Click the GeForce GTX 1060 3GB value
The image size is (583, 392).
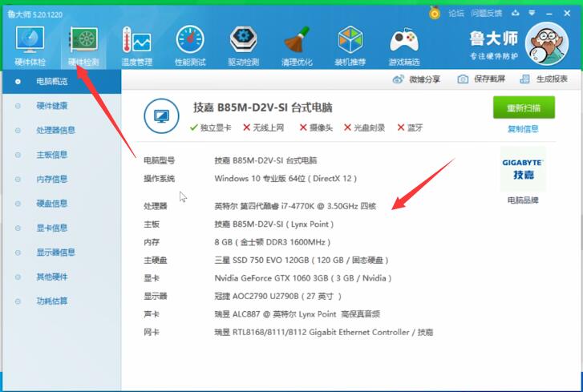click(303, 278)
